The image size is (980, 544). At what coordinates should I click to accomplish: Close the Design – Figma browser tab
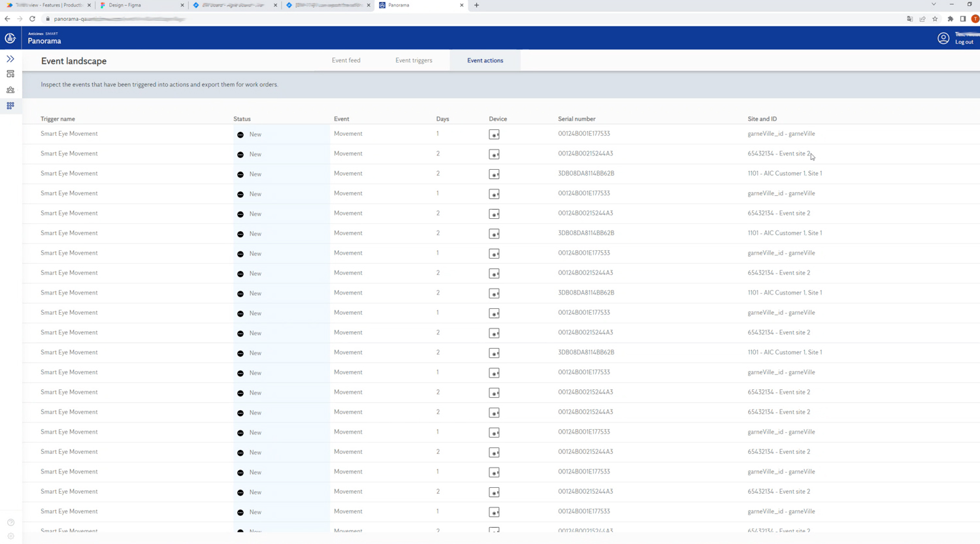182,5
